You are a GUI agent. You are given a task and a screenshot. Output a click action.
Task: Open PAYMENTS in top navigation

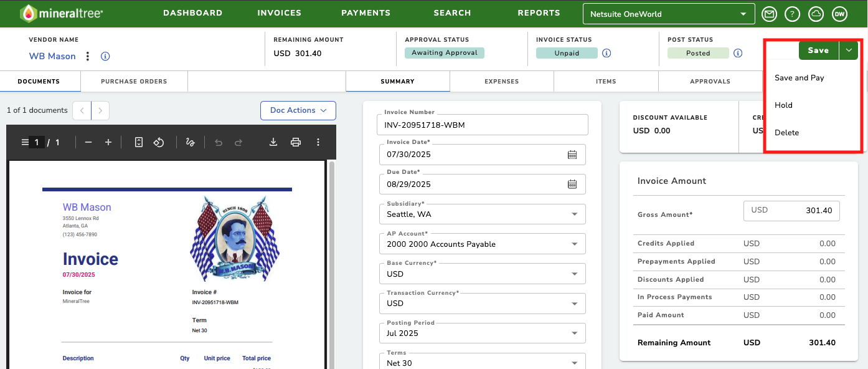[366, 13]
